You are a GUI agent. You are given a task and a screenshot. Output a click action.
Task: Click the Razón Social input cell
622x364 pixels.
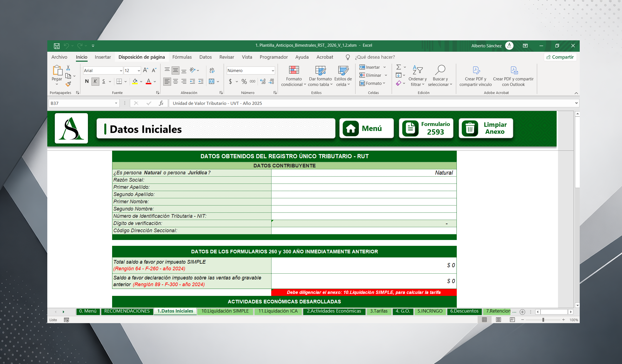[x=364, y=180]
